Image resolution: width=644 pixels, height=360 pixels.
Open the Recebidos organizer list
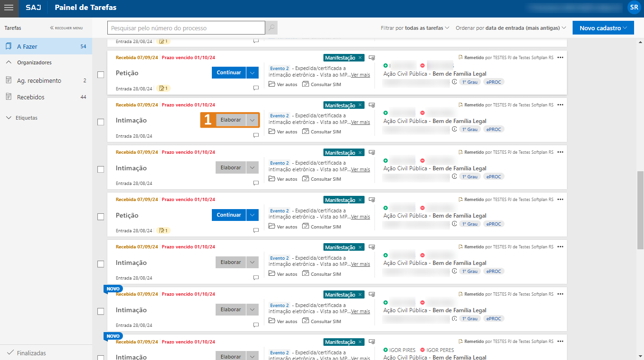coord(31,97)
